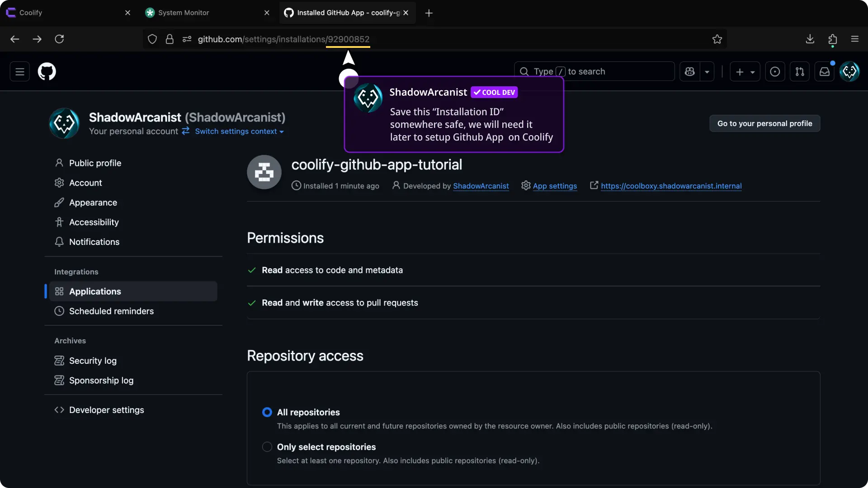This screenshot has width=868, height=488.
Task: Open the hamburger navigation menu
Action: pyautogui.click(x=20, y=71)
